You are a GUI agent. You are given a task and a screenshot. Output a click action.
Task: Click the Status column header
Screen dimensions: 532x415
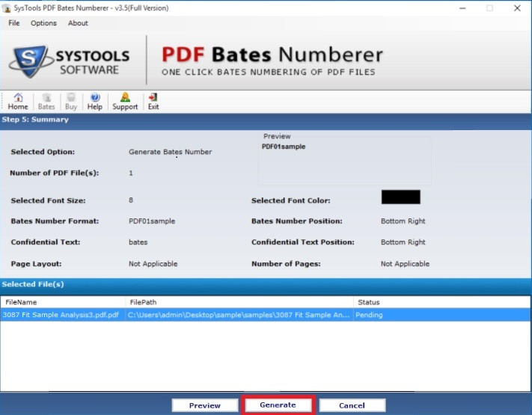pos(441,302)
